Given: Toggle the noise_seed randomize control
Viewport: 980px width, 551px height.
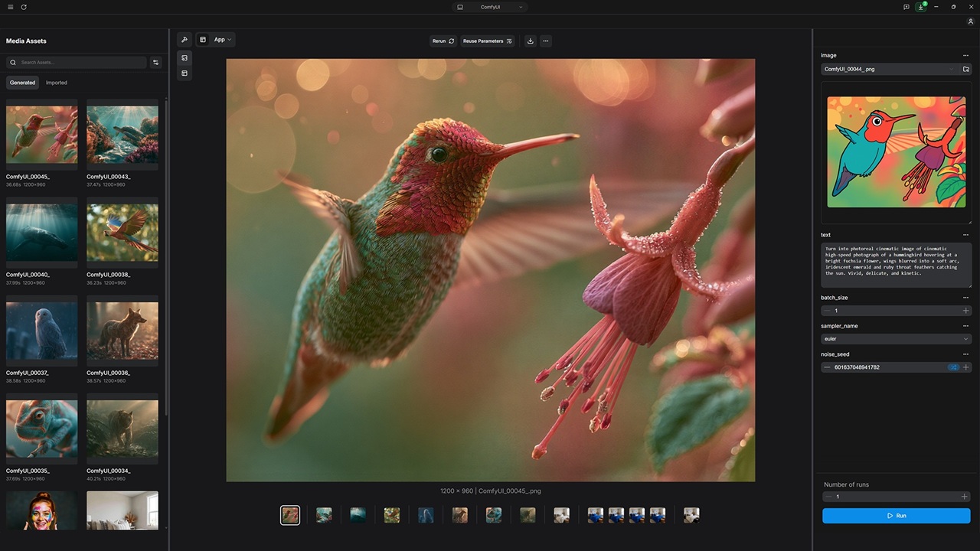Looking at the screenshot, I should coord(953,367).
